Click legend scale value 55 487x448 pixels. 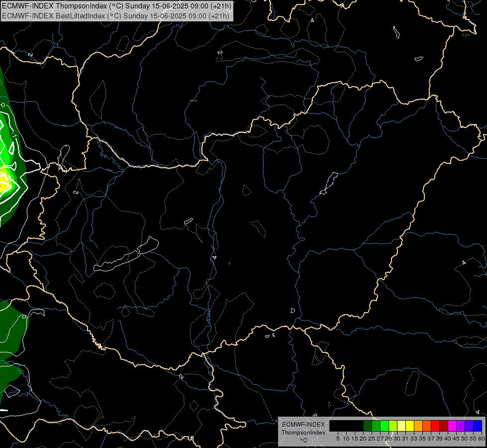pos(473,439)
